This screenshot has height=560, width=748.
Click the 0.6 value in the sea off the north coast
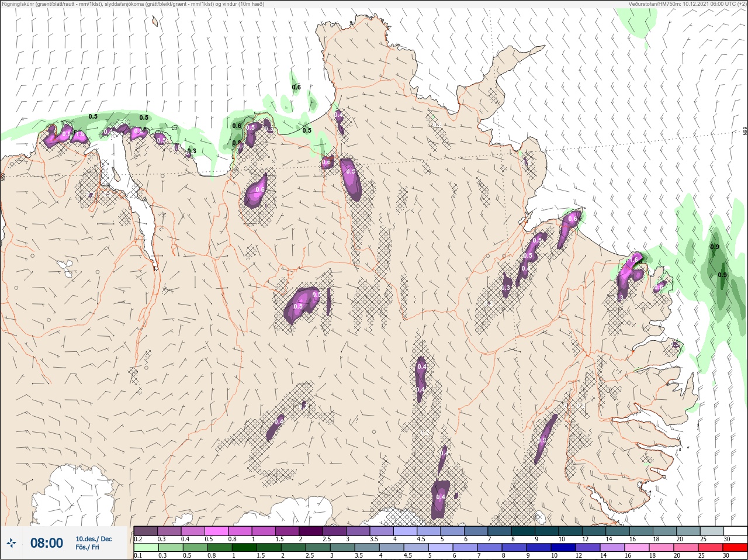click(296, 88)
